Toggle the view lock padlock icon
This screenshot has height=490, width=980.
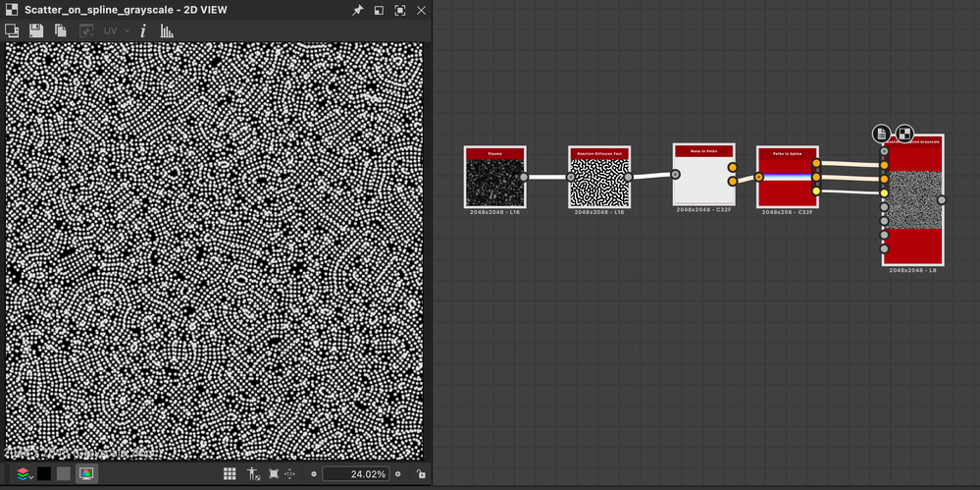click(420, 473)
